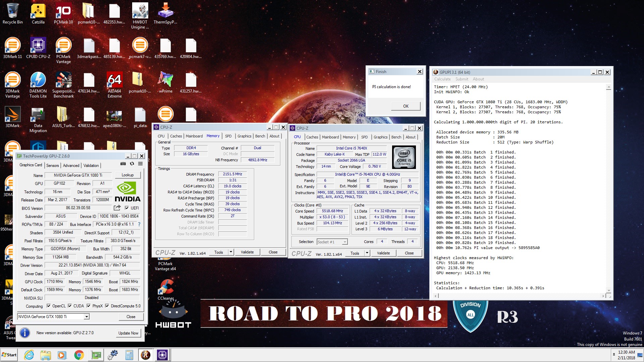The height and width of the screenshot is (362, 644).
Task: Click Validate in CPU-Z Memory window
Action: click(247, 252)
